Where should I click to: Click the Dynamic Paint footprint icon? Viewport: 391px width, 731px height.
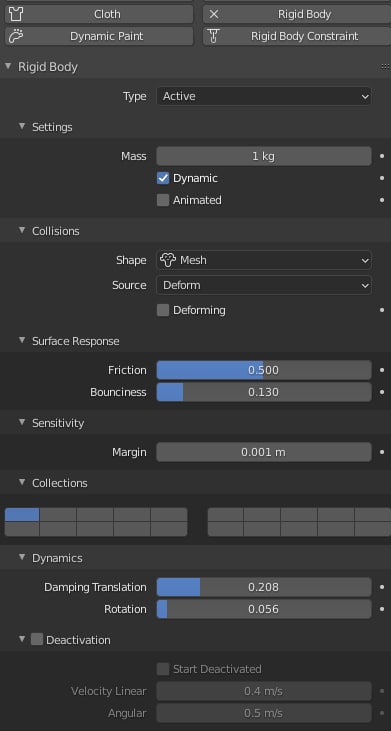pos(16,36)
